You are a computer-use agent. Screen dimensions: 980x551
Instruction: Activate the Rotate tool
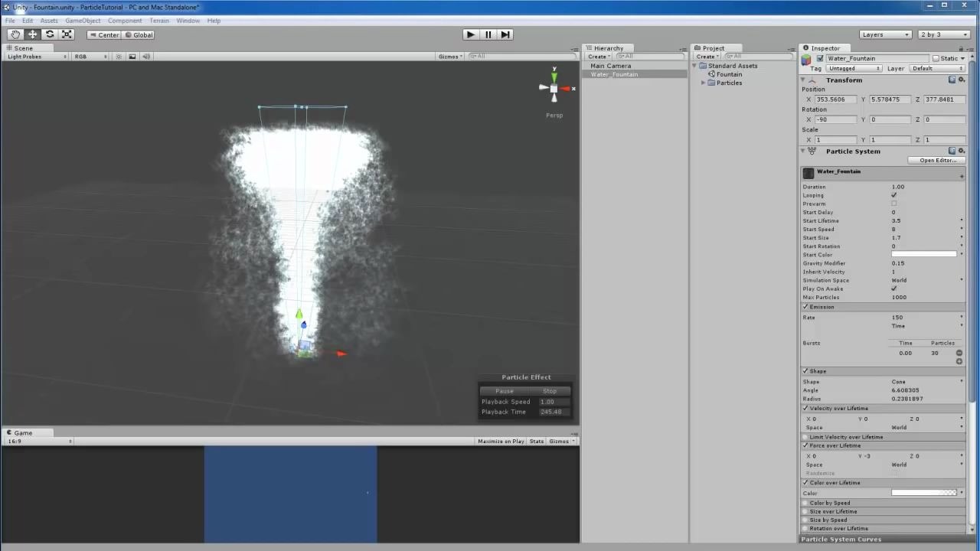(x=49, y=34)
